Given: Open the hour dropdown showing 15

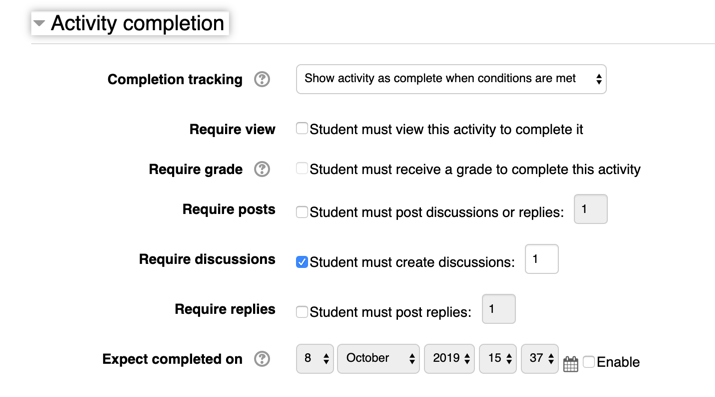Looking at the screenshot, I should coord(498,359).
